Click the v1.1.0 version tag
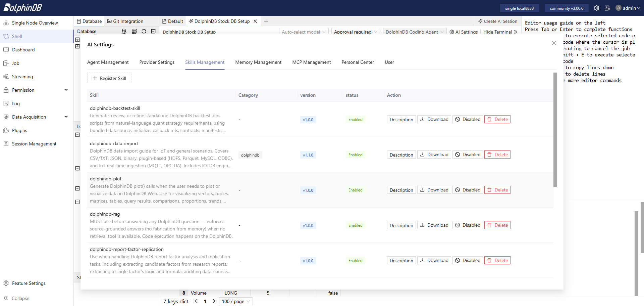The width and height of the screenshot is (644, 306). [x=308, y=155]
